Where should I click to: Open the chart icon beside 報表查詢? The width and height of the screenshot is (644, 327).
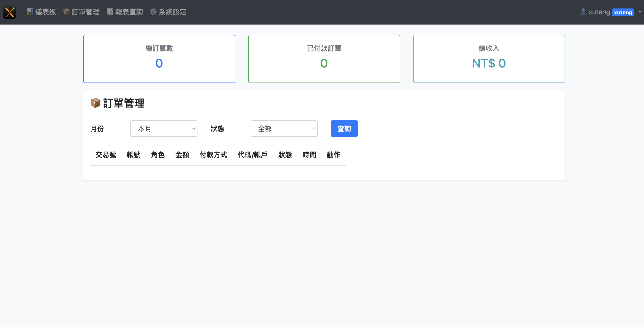110,12
